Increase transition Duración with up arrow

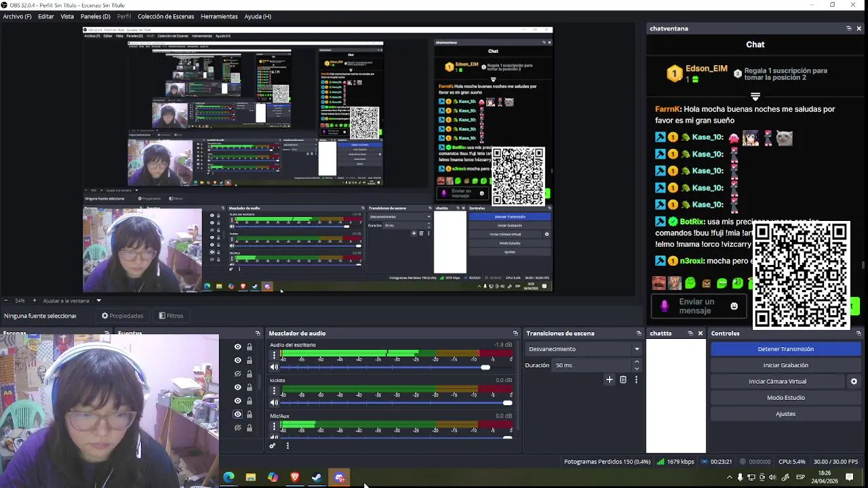636,362
